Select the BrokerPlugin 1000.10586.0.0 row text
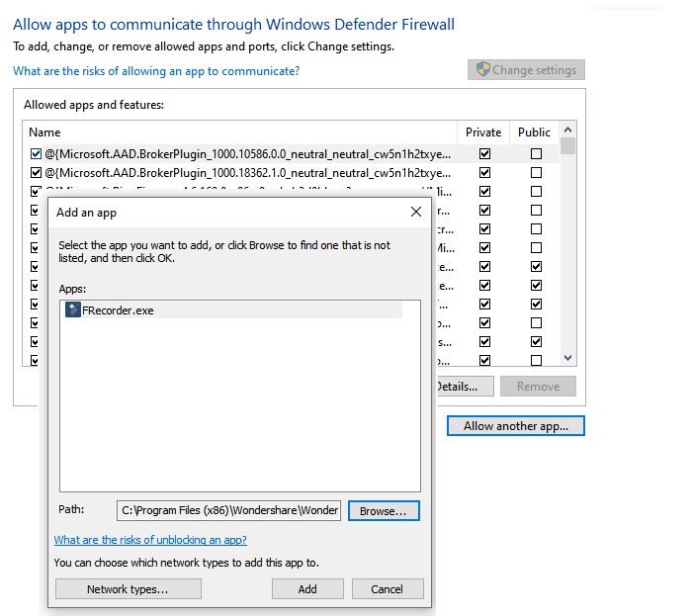The image size is (692, 616). tap(247, 154)
